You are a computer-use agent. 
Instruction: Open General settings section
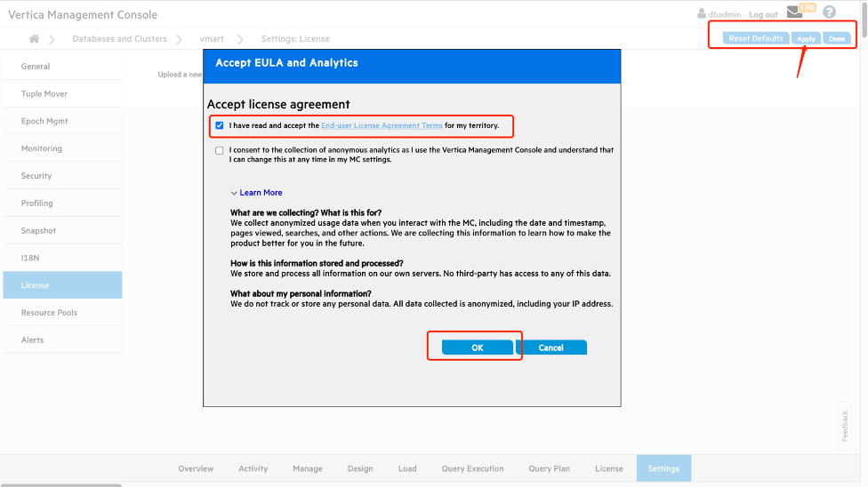coord(62,67)
